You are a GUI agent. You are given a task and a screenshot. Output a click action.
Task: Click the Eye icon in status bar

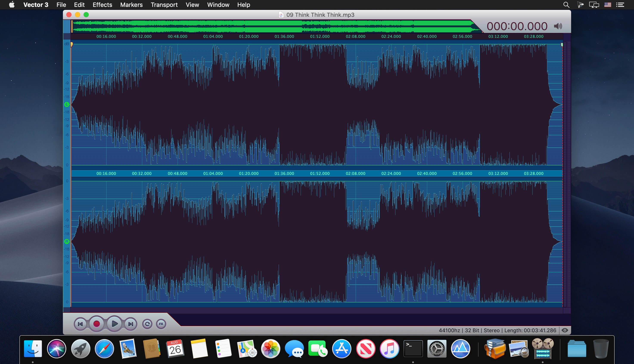[x=565, y=330]
